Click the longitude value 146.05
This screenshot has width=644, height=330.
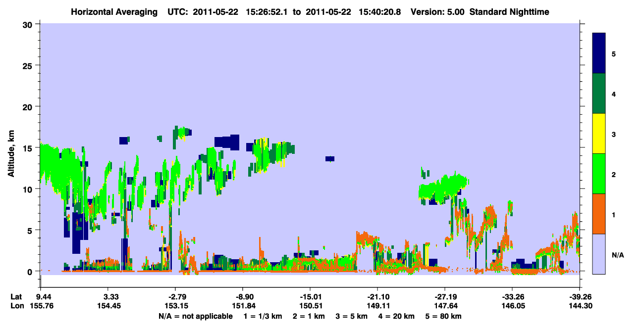point(513,306)
